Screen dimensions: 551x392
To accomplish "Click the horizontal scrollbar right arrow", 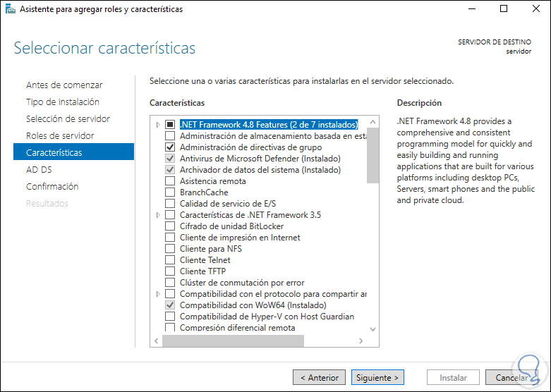I will [x=361, y=341].
